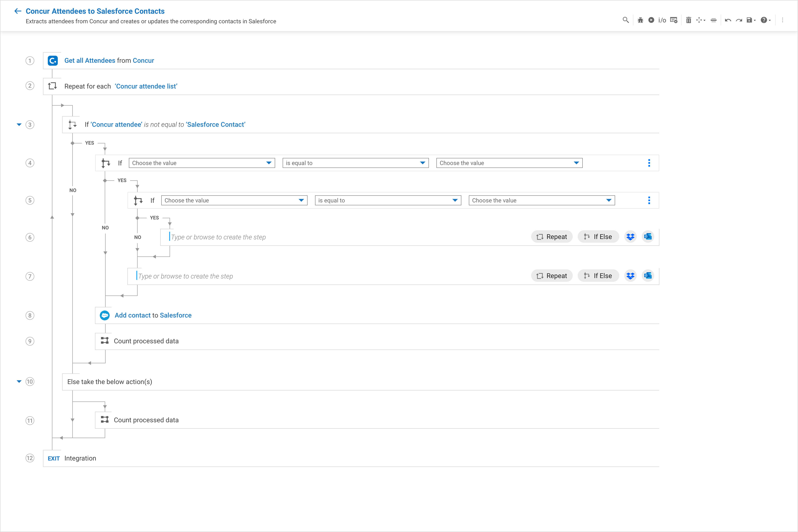This screenshot has width=798, height=532.
Task: Open the move arrows dropdown
Action: tap(701, 20)
